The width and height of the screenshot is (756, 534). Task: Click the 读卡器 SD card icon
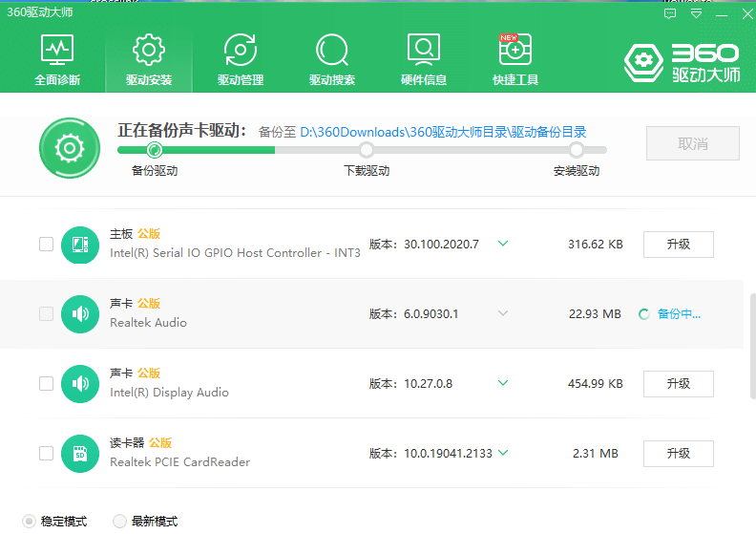click(80, 454)
